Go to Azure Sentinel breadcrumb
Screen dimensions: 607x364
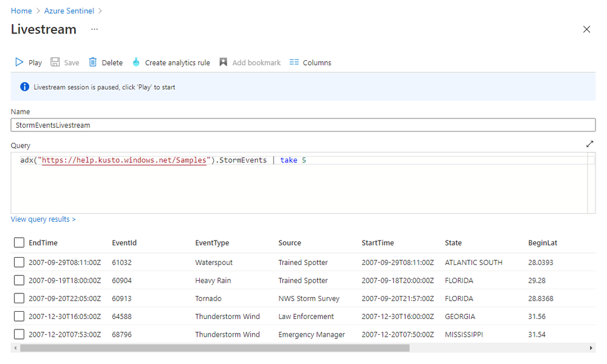tap(70, 11)
